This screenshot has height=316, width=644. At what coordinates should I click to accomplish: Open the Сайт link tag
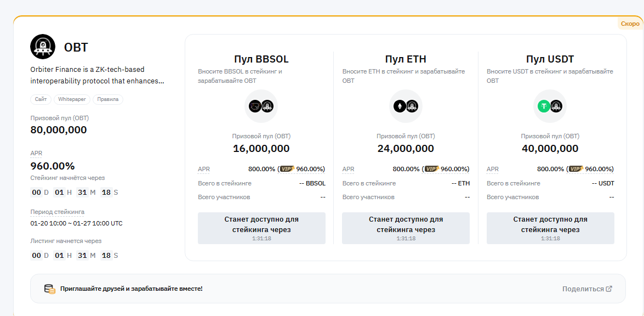pos(41,99)
